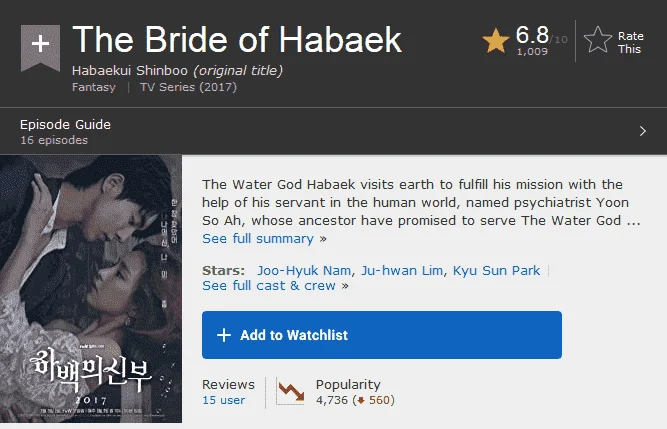This screenshot has height=429, width=667.
Task: Click the 1,009 ratings count
Action: 532,52
